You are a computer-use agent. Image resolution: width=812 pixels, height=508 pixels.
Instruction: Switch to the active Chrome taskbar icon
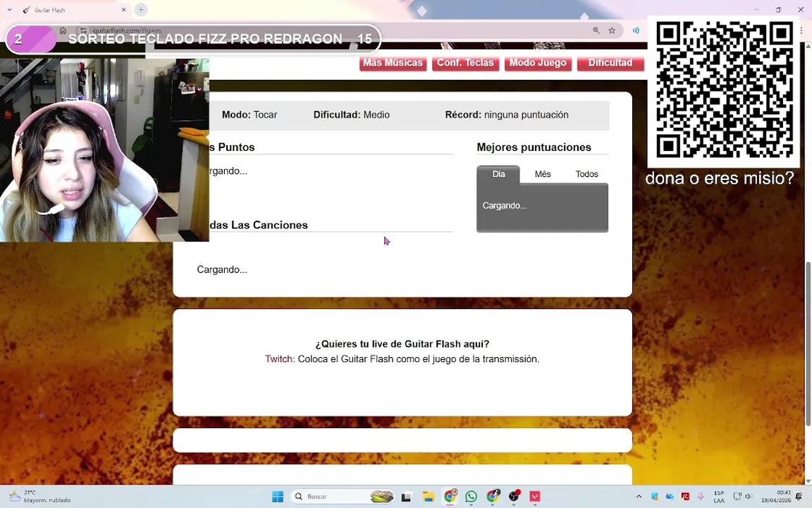click(450, 497)
